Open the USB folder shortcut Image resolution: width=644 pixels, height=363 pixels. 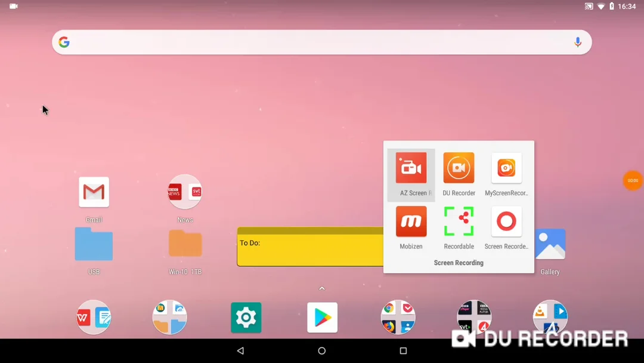click(x=94, y=244)
